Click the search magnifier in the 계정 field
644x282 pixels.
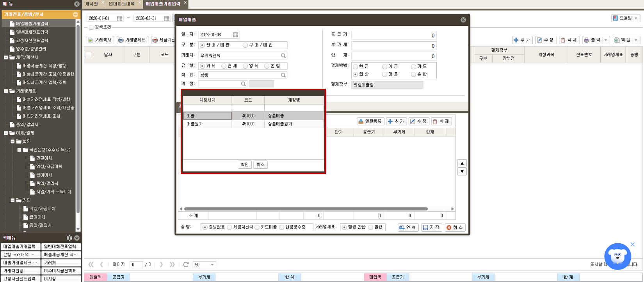tap(243, 84)
